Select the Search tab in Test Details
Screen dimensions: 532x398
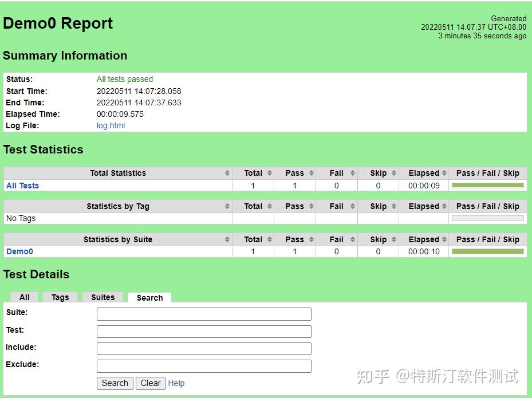pos(149,298)
